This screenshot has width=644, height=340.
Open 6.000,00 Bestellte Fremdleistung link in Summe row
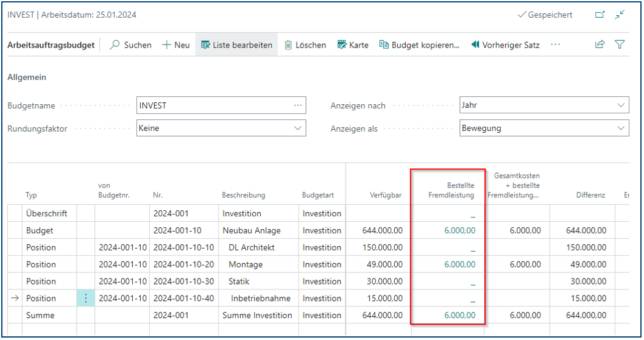(x=459, y=316)
